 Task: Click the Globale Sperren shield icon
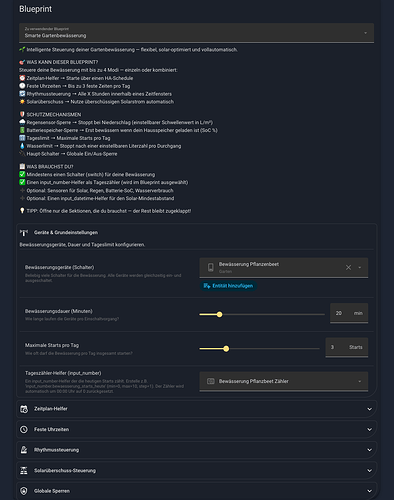tap(24, 491)
